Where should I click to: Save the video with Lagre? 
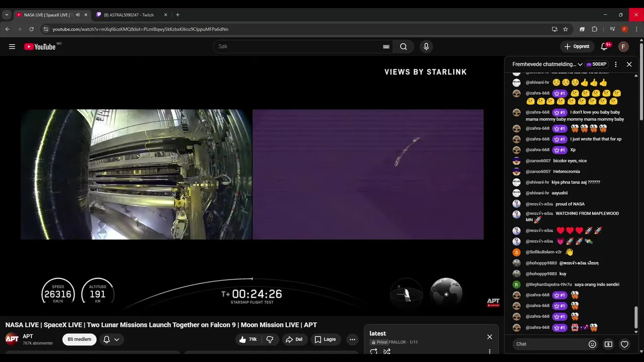pyautogui.click(x=326, y=339)
